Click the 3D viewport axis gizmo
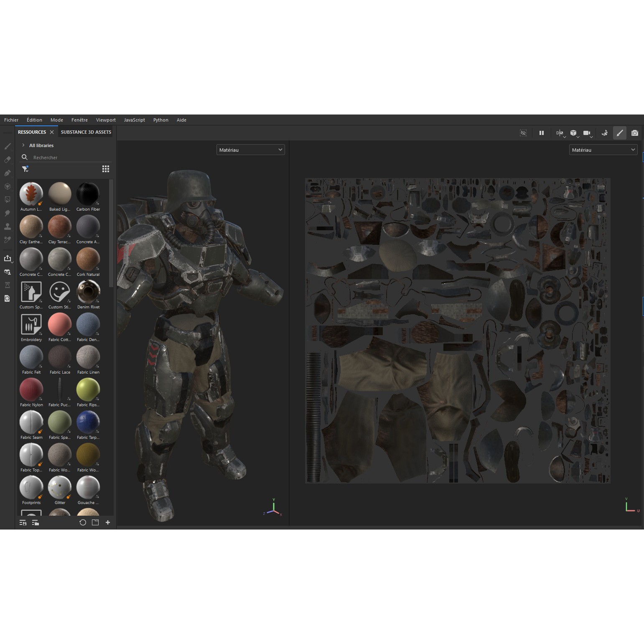Viewport: 644px width, 644px height. click(x=273, y=507)
